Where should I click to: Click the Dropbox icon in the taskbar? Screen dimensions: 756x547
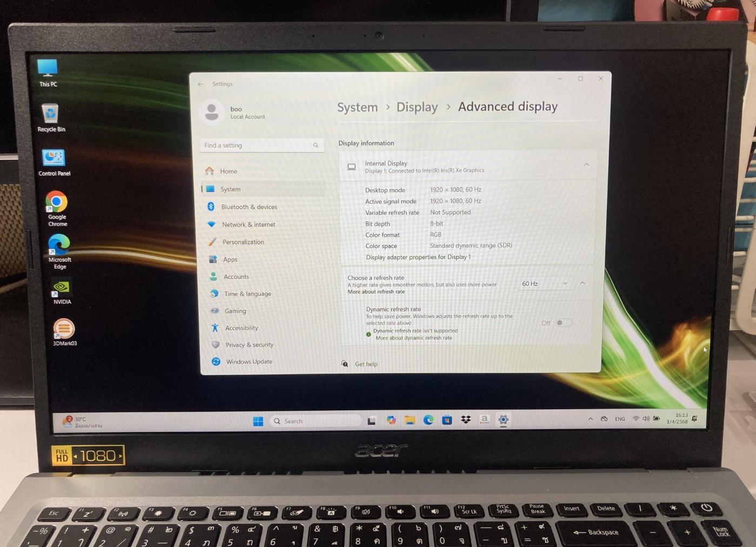point(466,419)
